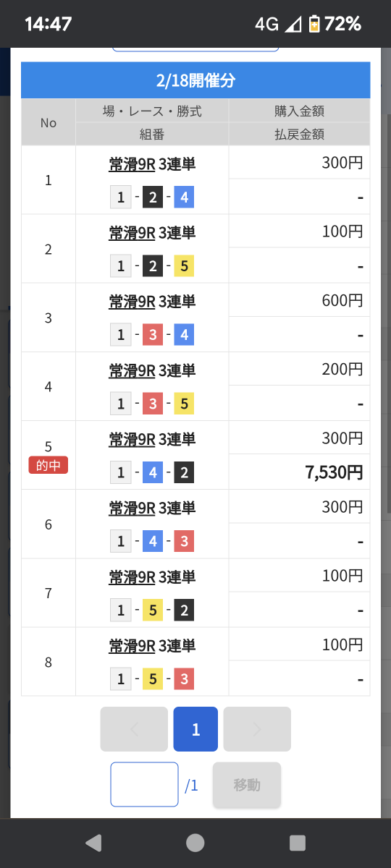Focus the page number input field
The width and height of the screenshot is (391, 868).
[x=144, y=785]
